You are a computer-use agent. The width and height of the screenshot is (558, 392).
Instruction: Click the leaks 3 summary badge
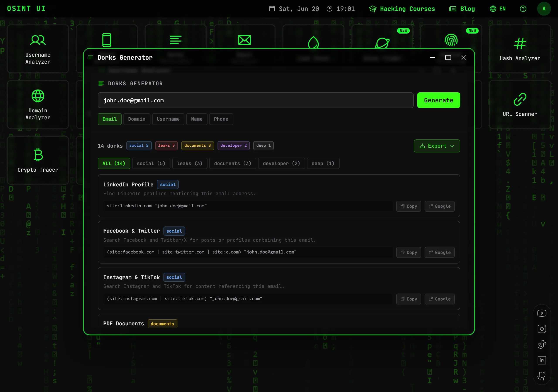[166, 145]
